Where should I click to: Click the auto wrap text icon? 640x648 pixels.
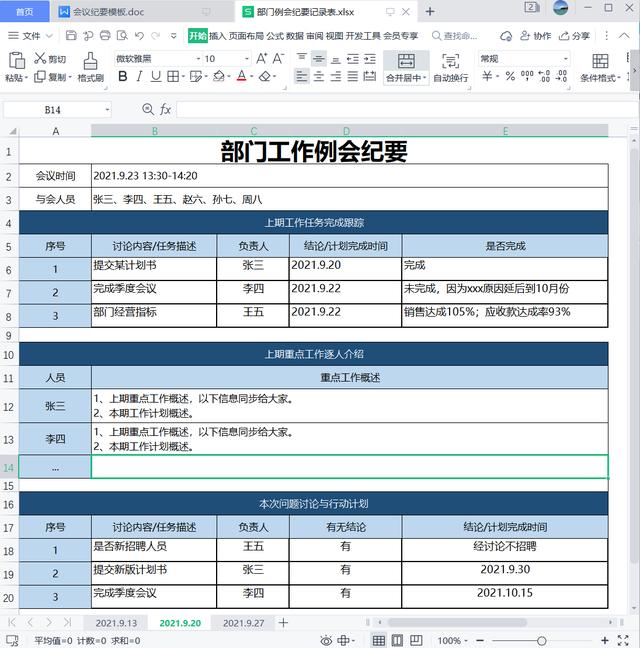point(450,61)
